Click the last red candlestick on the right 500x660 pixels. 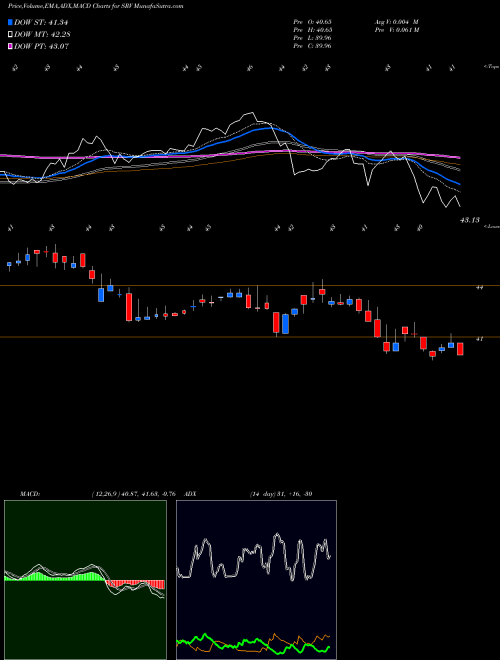coord(460,349)
